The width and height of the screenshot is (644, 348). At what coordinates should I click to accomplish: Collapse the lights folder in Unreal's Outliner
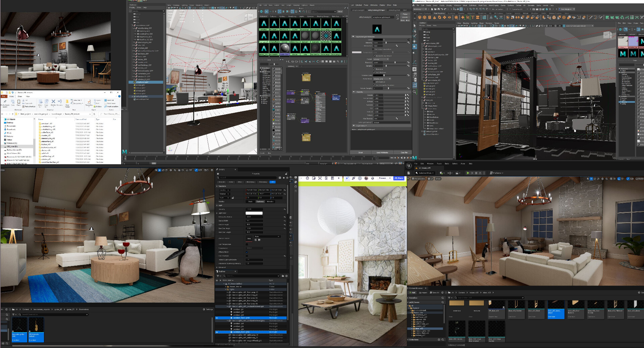(x=226, y=289)
